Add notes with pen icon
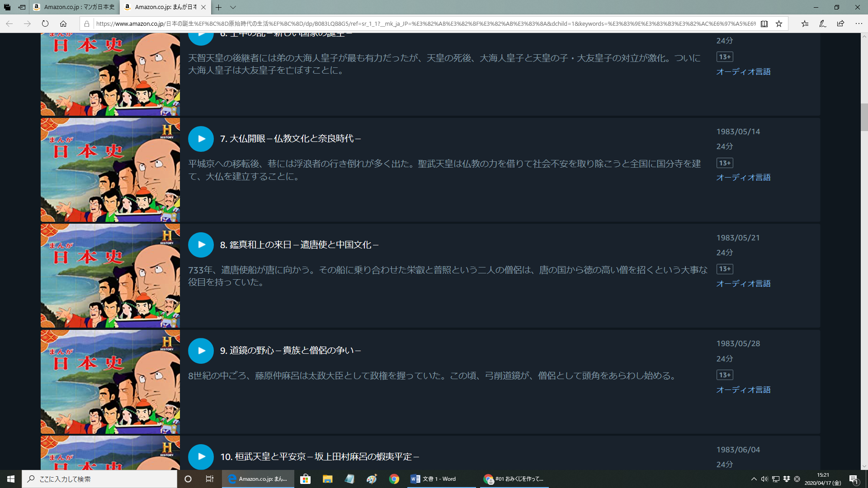Image resolution: width=868 pixels, height=488 pixels. (x=823, y=23)
